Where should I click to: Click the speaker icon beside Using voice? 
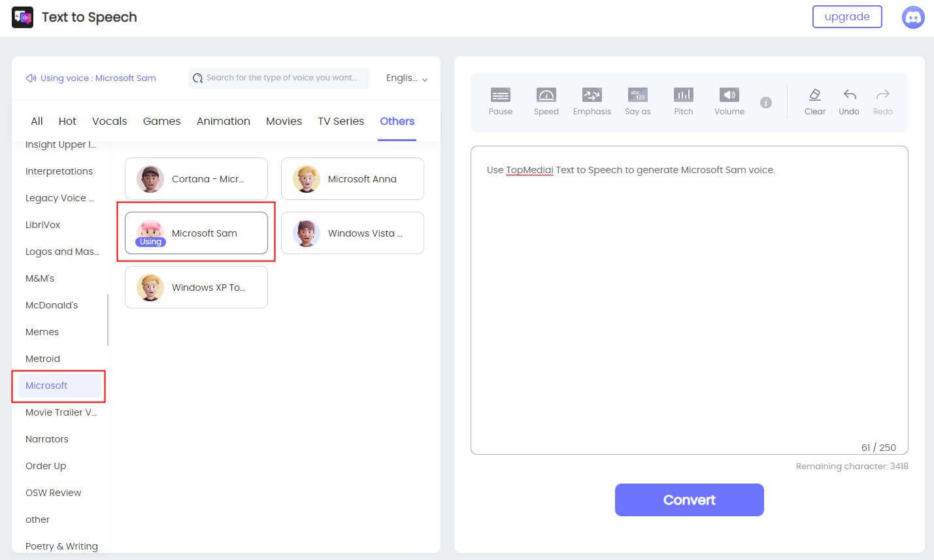[x=31, y=78]
